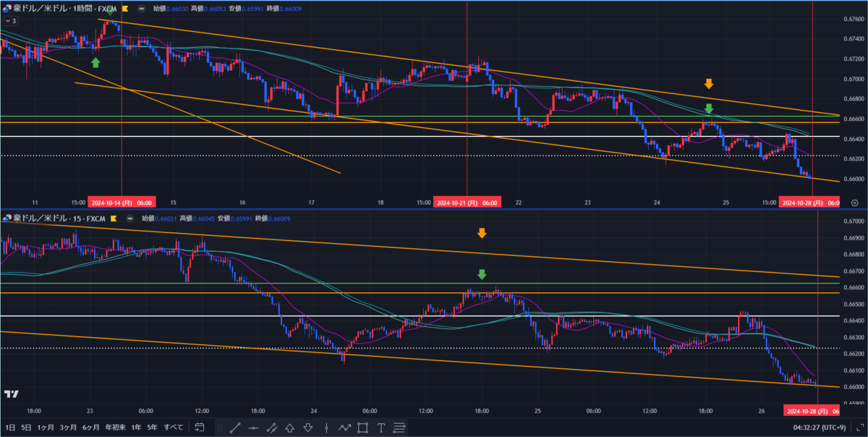Select the text annotation tool
This screenshot has width=868, height=437.
pos(380,428)
